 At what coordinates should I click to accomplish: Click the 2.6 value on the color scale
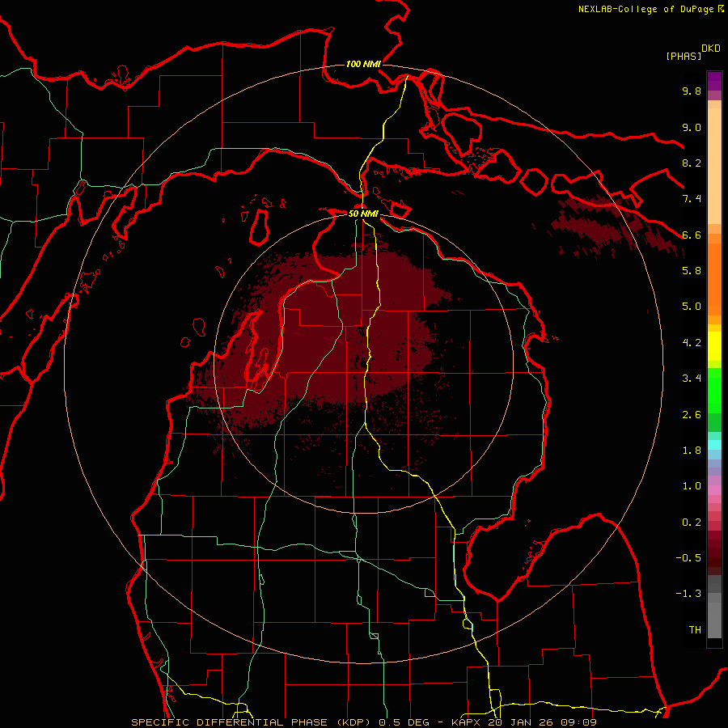[x=692, y=415]
